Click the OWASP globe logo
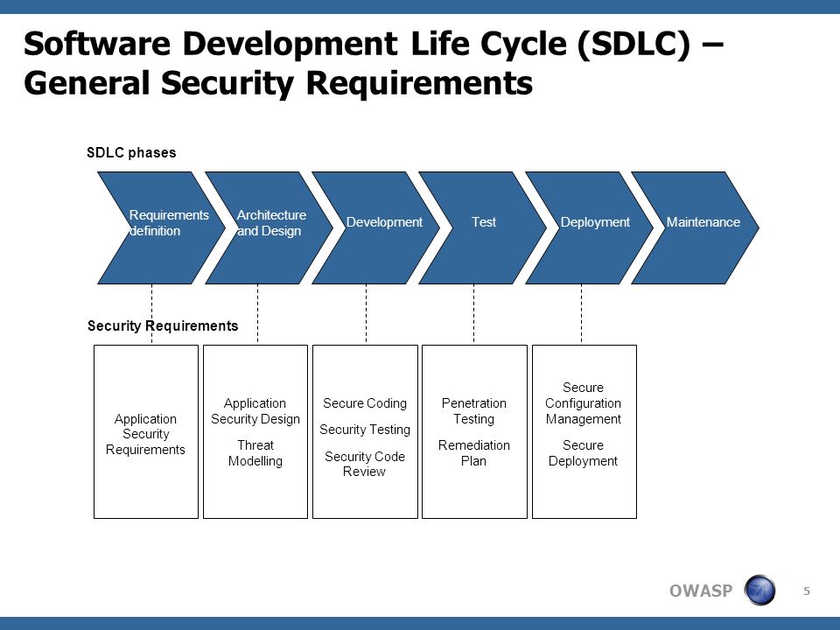This screenshot has height=630, width=840. point(759,590)
